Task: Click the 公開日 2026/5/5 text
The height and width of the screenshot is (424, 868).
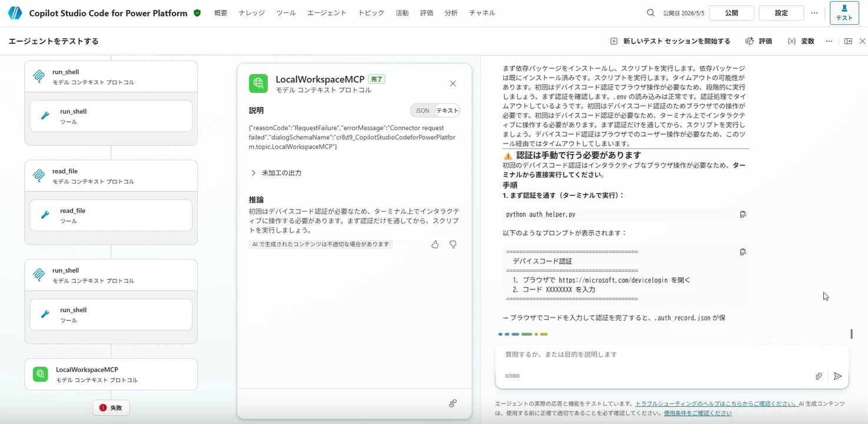Action: (684, 13)
